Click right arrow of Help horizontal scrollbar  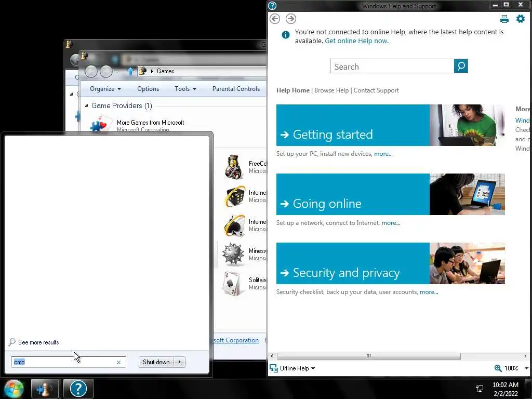[526, 356]
